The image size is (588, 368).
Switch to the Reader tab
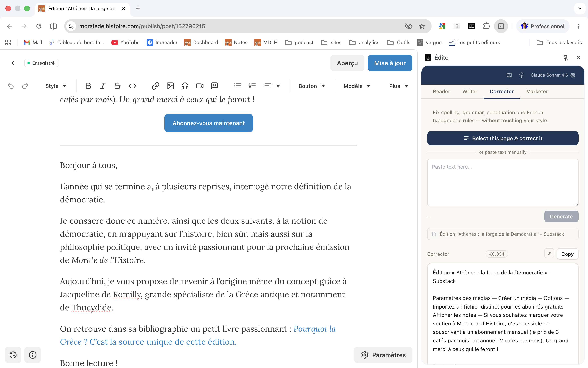tap(441, 92)
